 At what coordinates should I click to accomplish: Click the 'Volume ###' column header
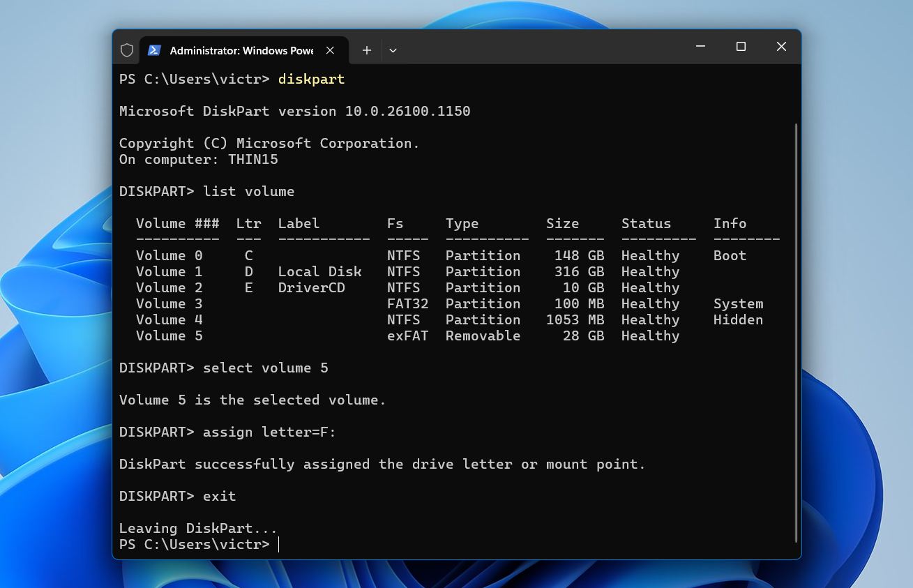[178, 223]
